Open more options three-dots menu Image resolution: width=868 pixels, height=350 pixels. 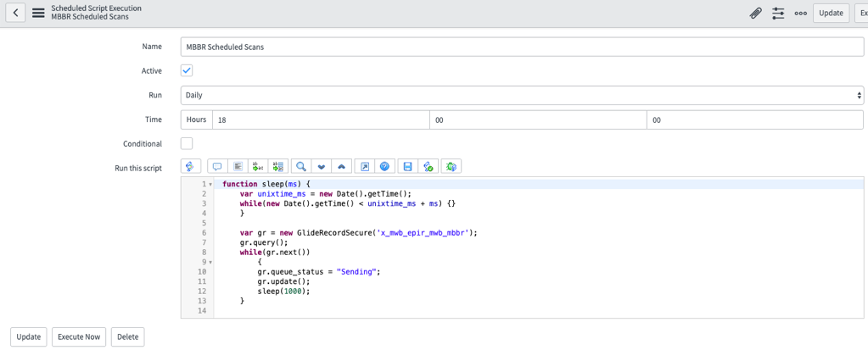(x=800, y=14)
